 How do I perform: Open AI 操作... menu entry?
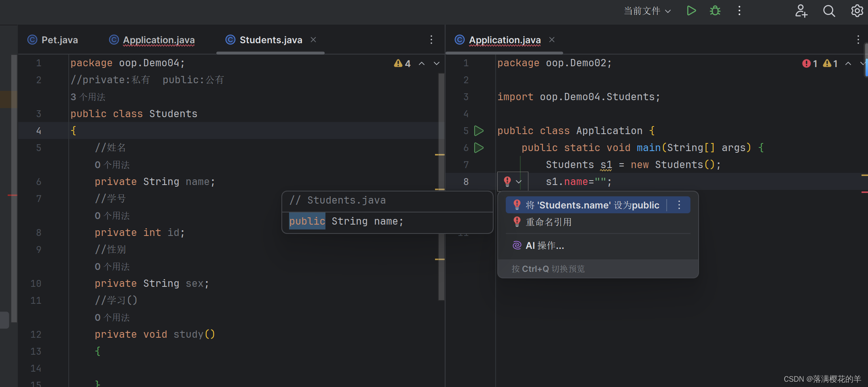tap(545, 246)
